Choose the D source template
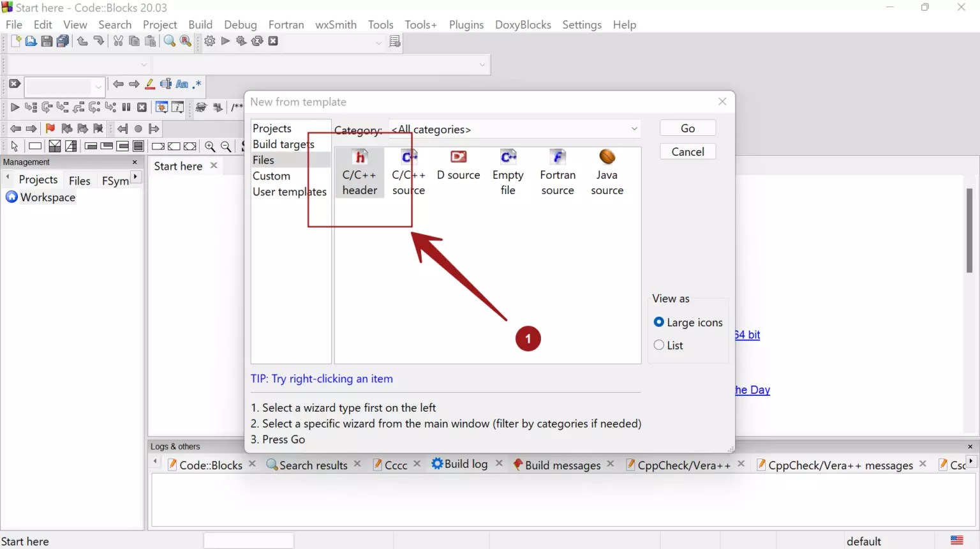 (x=459, y=166)
